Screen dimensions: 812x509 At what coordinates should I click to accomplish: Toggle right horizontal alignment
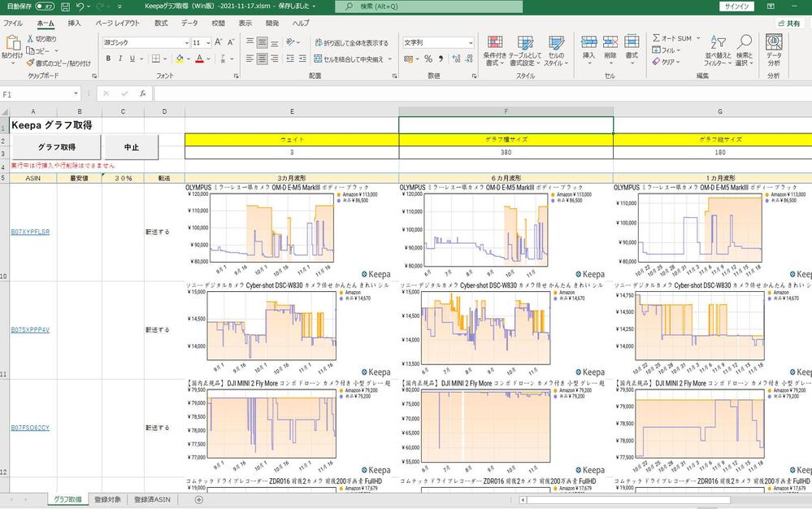point(275,59)
